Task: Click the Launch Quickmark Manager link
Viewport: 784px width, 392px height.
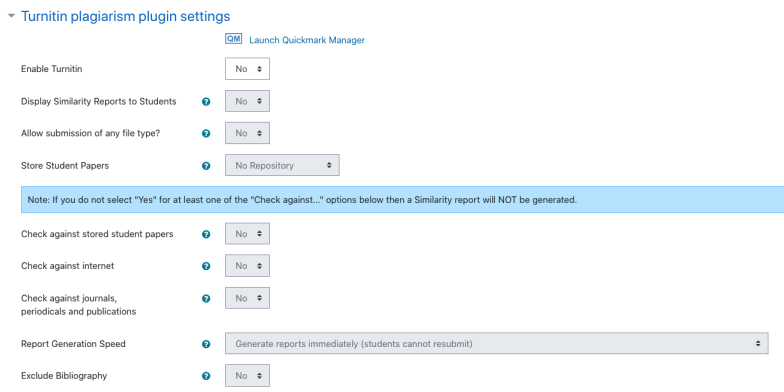Action: coord(307,40)
